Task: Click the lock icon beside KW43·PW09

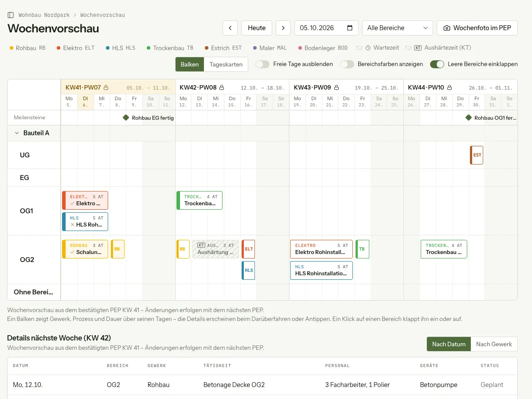Action: (x=336, y=87)
